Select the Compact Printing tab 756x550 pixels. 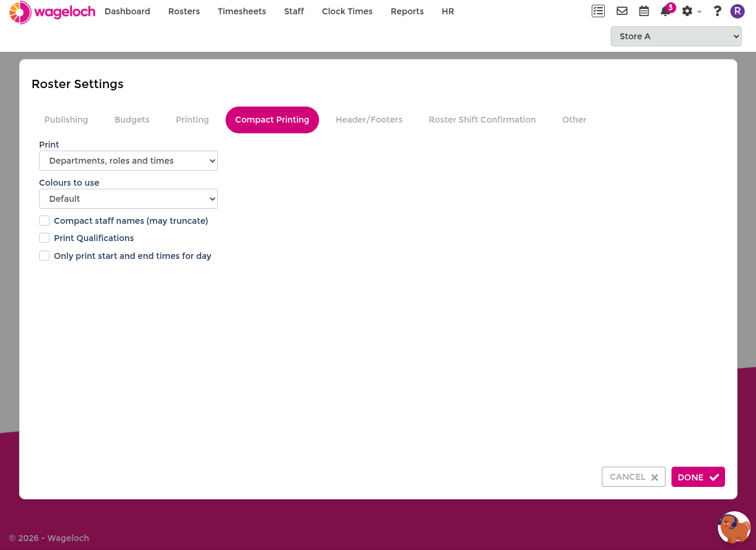[272, 120]
